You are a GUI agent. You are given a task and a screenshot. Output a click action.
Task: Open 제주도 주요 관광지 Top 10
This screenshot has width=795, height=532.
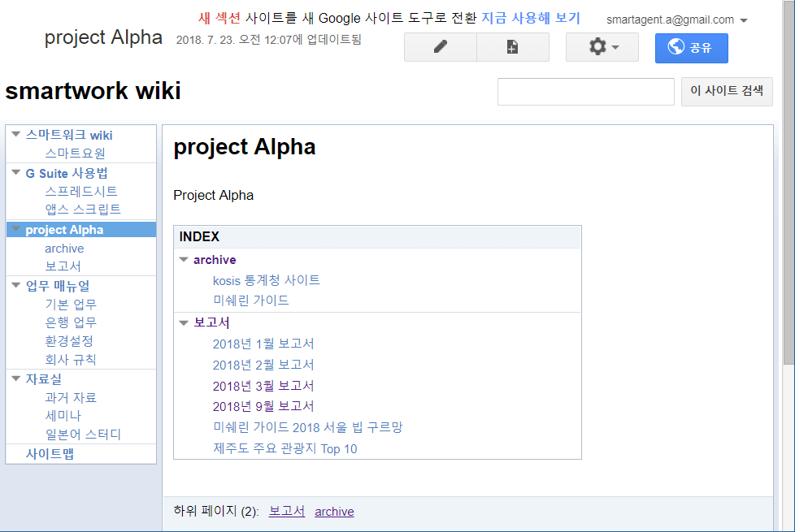click(x=285, y=448)
